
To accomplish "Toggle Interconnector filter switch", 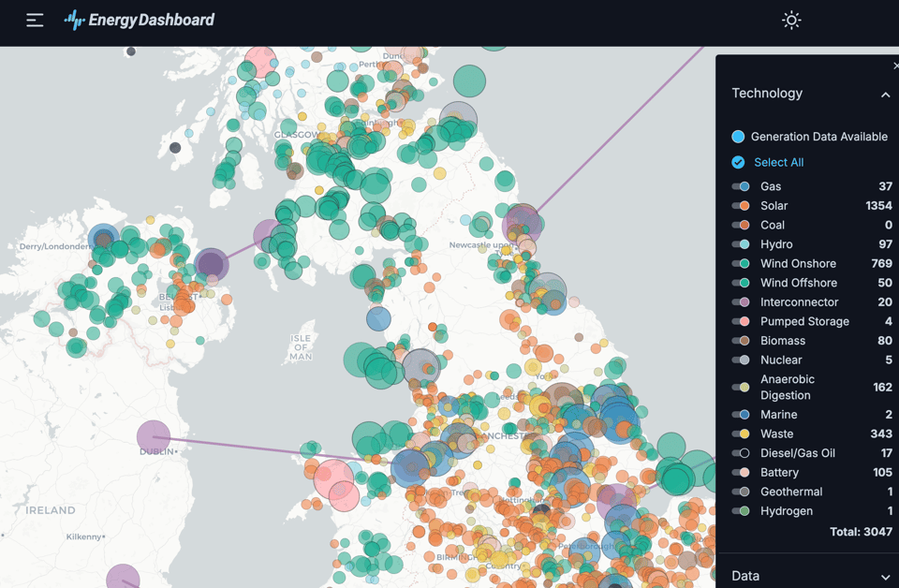I will [741, 302].
